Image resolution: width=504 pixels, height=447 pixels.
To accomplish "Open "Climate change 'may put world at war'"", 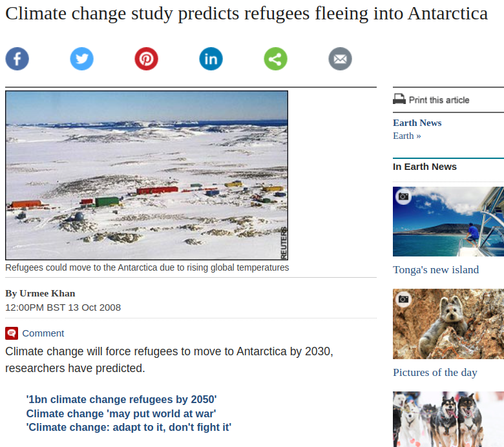I will click(x=121, y=413).
